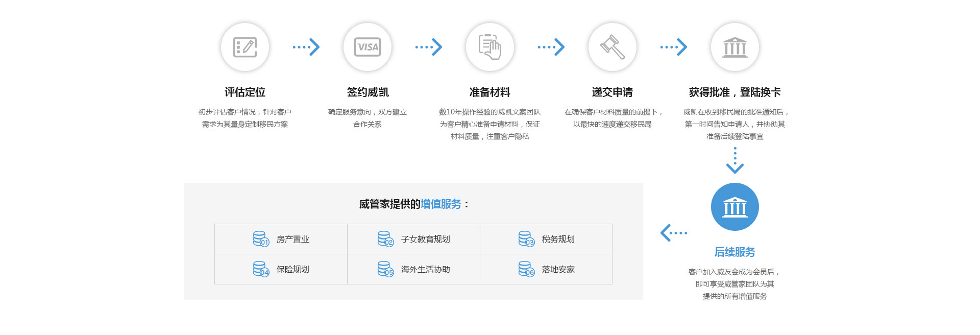Click the text 准备后续登陆事宜
The width and height of the screenshot is (980, 335).
point(735,136)
